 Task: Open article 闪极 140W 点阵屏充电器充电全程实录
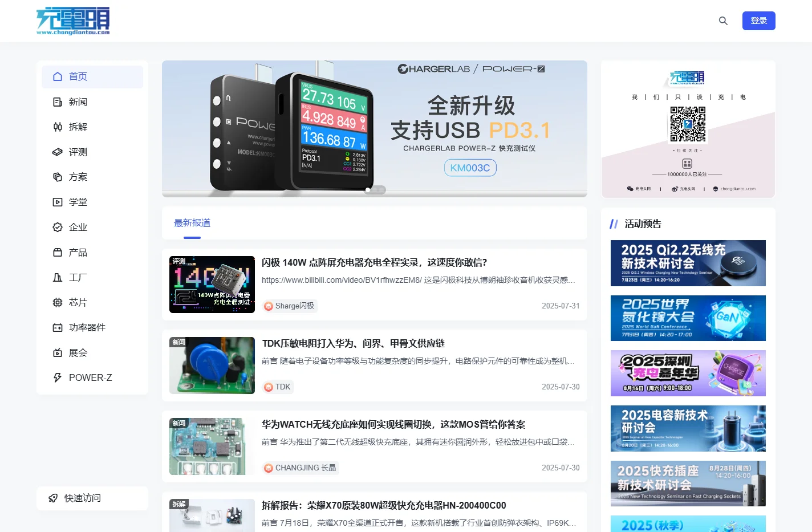[374, 262]
